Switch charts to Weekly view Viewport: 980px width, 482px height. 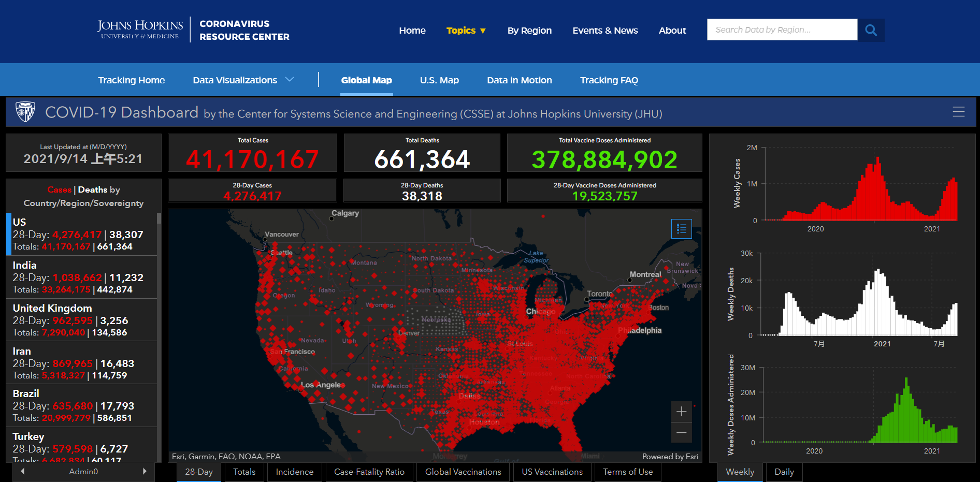coord(740,472)
